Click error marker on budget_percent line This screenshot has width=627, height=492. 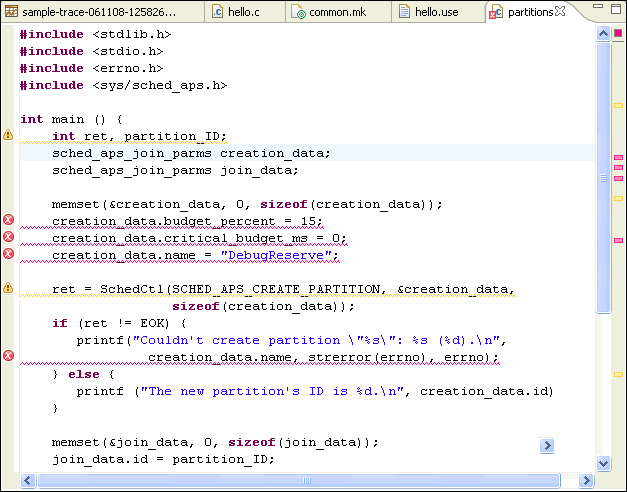coord(8,220)
